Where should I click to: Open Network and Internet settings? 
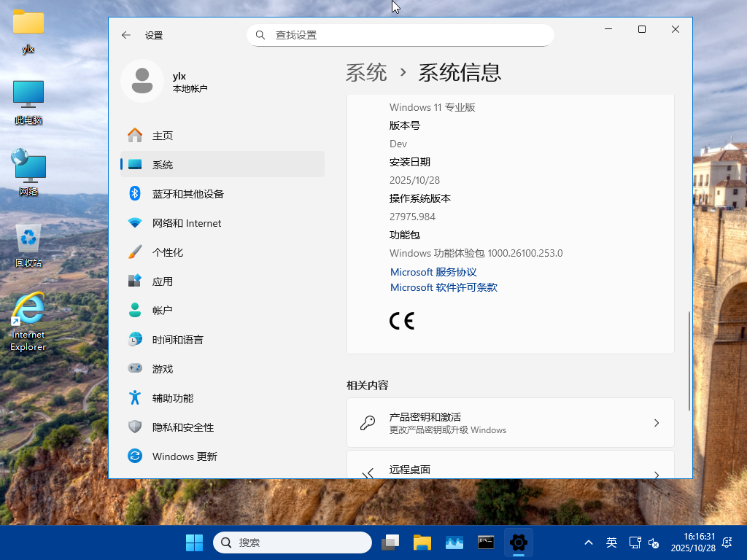(186, 223)
